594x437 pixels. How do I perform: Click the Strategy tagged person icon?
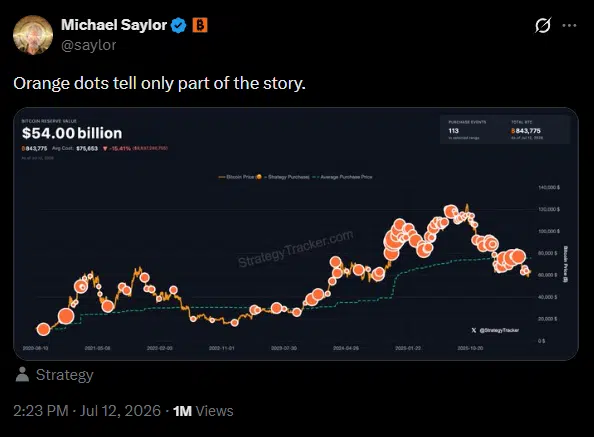22,375
